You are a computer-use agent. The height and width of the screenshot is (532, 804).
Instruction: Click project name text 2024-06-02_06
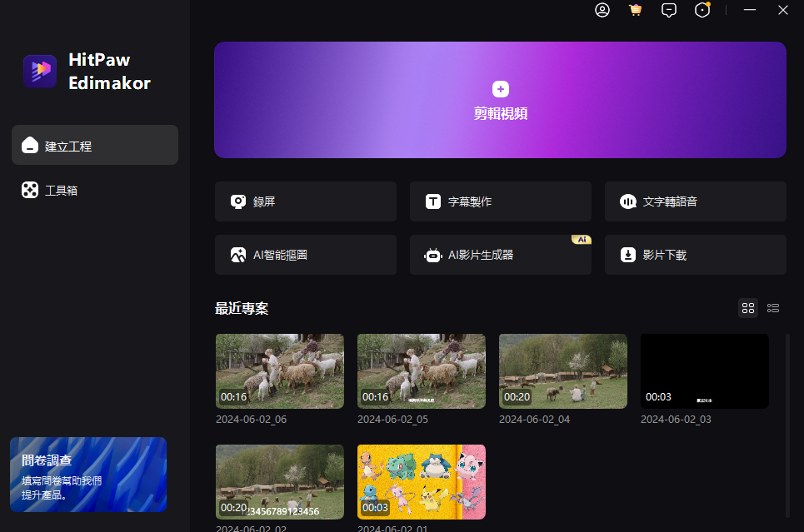252,420
